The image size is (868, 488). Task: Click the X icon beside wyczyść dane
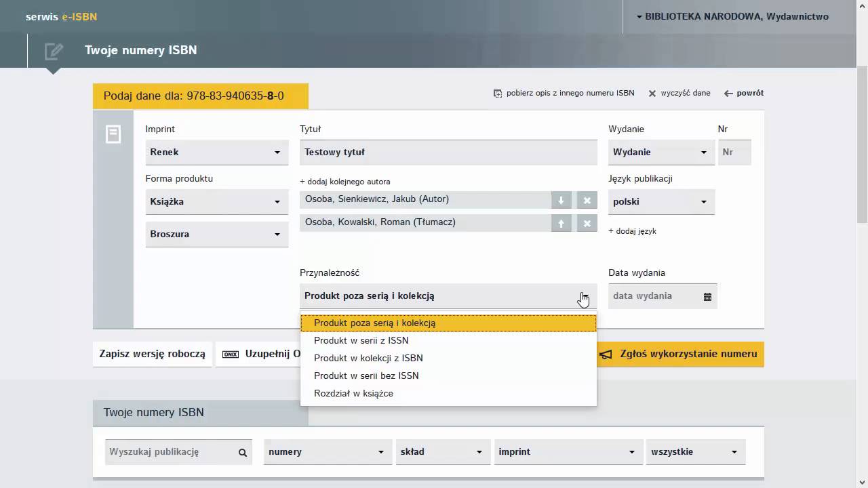[x=652, y=94]
